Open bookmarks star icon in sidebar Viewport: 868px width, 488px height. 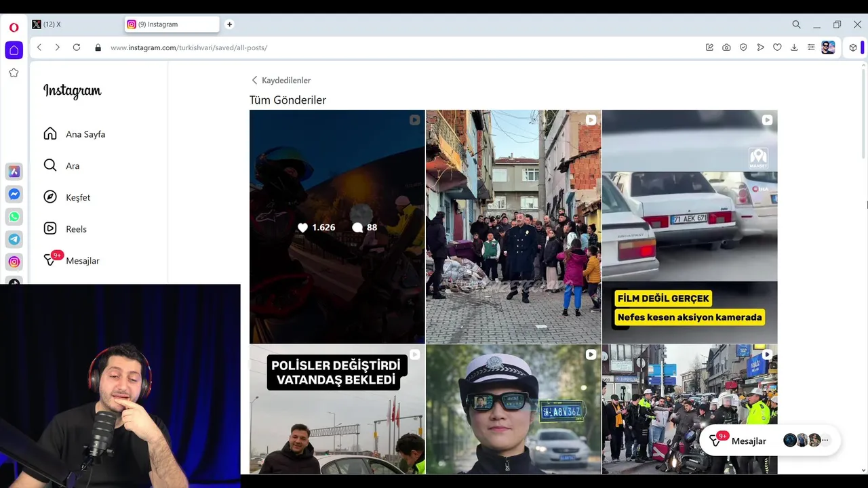14,73
